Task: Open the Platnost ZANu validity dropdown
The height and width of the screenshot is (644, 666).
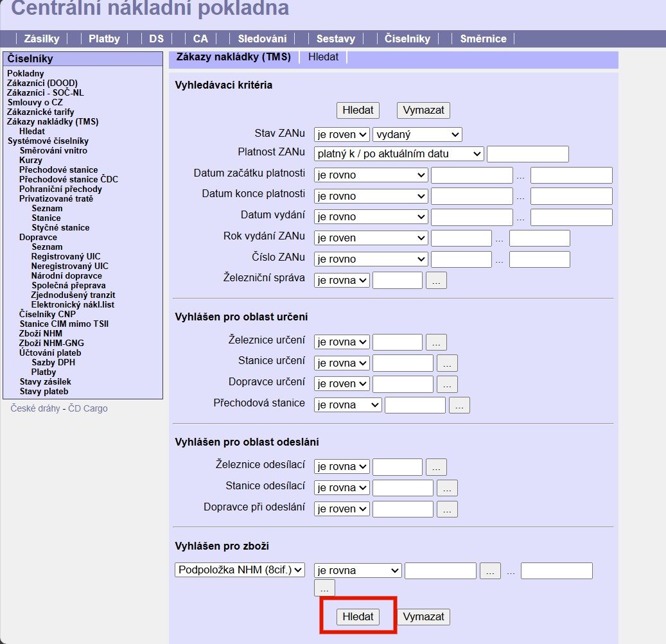Action: pos(399,154)
